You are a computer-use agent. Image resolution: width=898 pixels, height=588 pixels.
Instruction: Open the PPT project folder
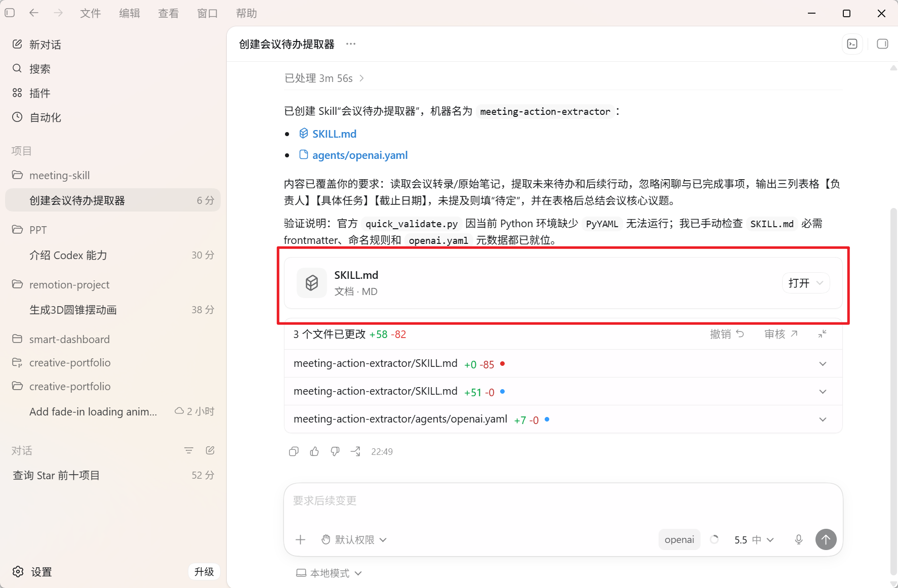(113, 230)
